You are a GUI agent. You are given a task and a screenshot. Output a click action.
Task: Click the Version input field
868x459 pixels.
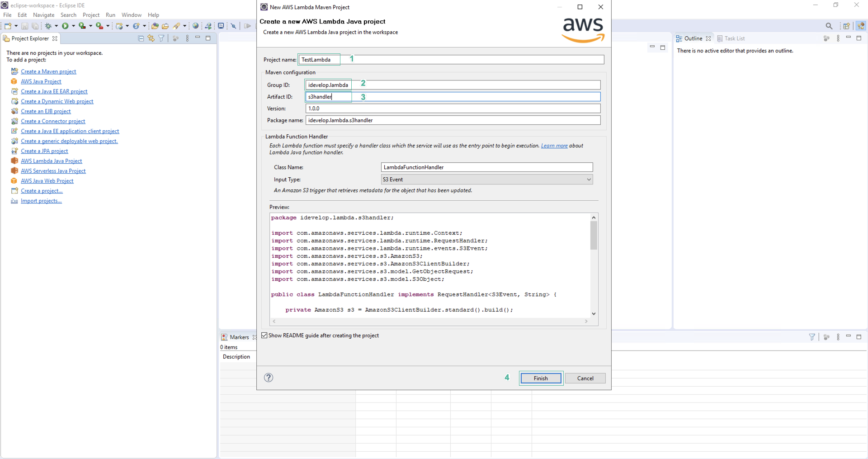coord(453,109)
